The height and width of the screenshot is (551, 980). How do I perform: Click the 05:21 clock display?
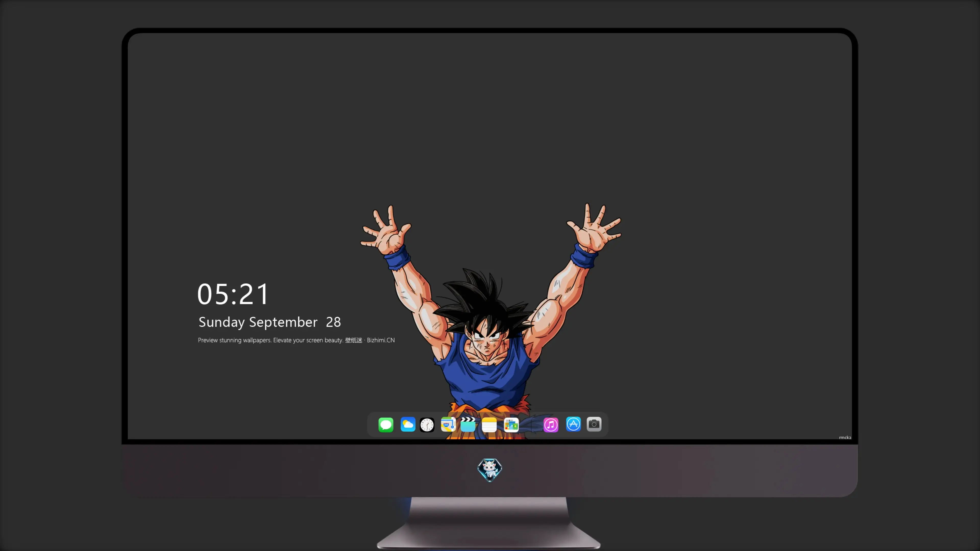(x=233, y=294)
